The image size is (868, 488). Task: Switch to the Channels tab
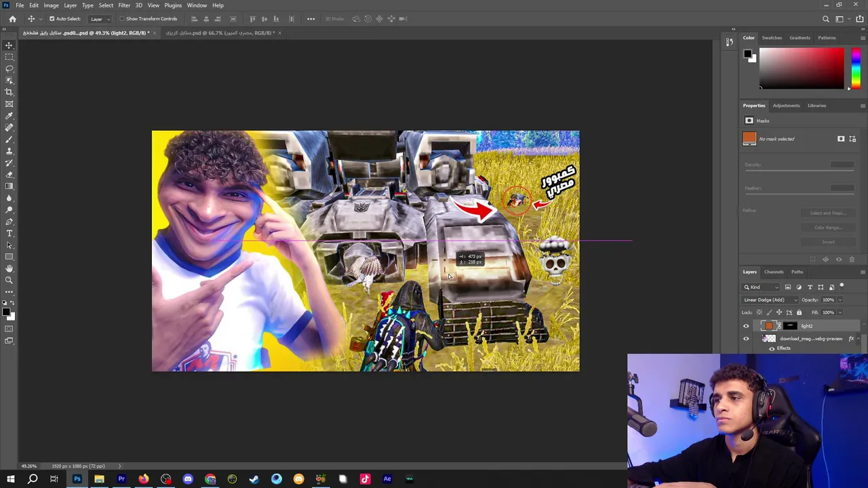click(x=774, y=272)
